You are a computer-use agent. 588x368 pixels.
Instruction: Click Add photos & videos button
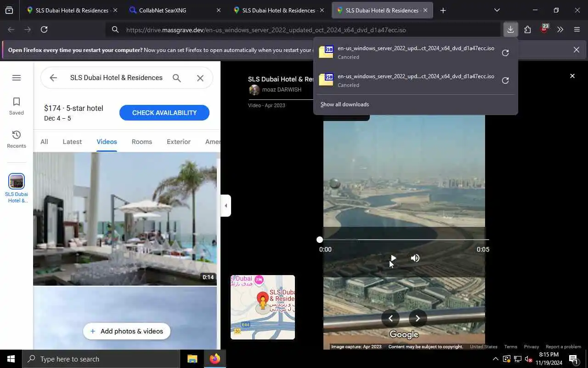tap(127, 331)
